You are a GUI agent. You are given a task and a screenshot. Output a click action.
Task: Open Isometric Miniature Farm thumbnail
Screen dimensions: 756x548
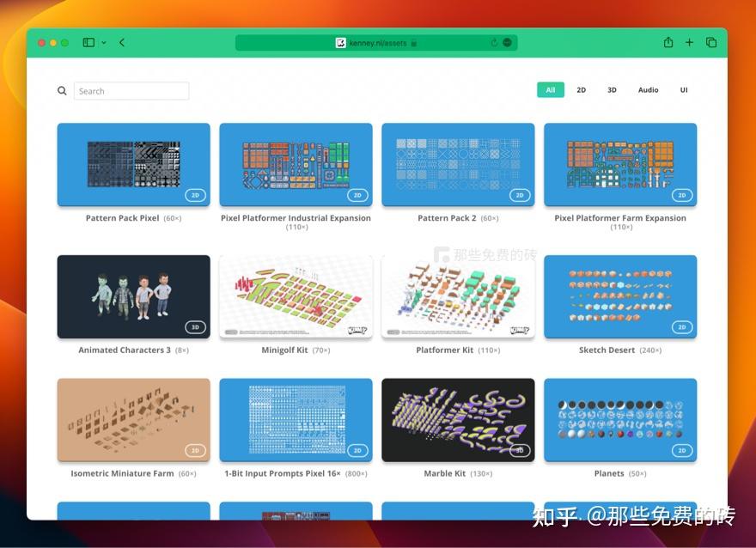click(133, 420)
